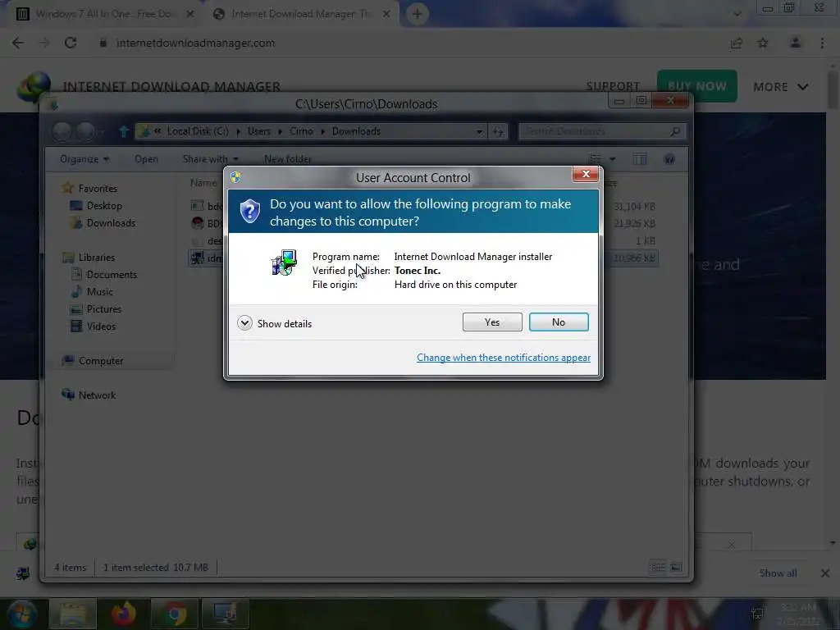Select Desktop under Favorites

104,206
